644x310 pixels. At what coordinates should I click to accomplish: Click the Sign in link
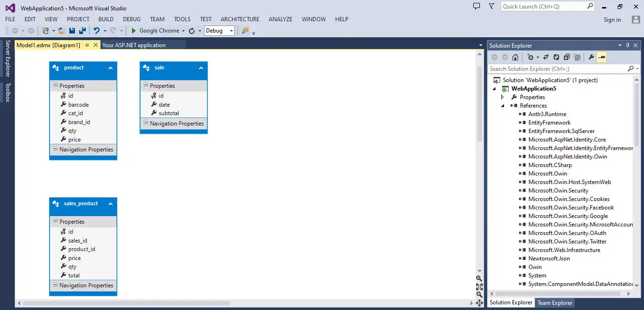click(612, 20)
